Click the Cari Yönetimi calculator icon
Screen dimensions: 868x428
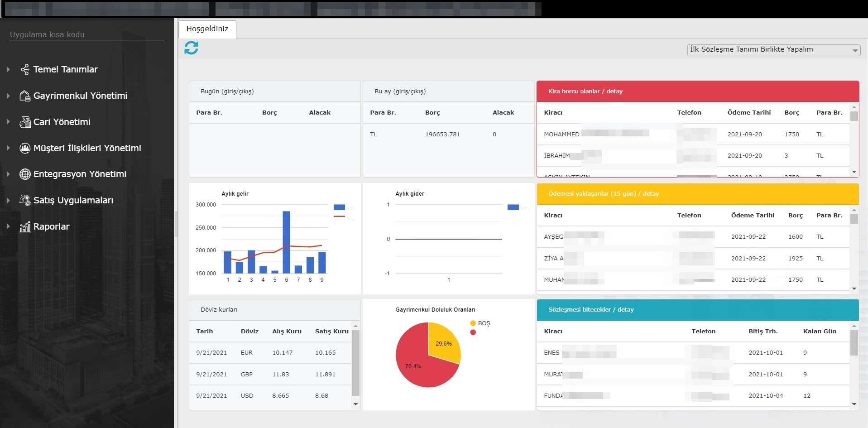(x=25, y=122)
